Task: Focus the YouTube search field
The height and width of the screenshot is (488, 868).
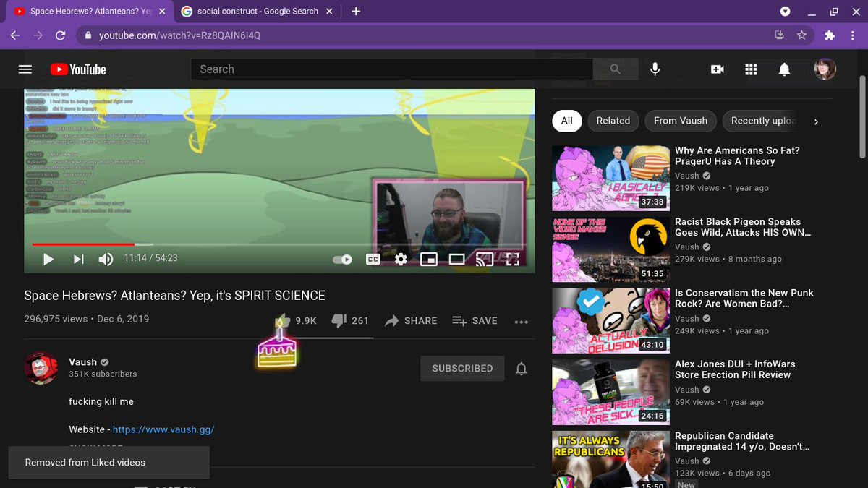Action: coord(392,69)
